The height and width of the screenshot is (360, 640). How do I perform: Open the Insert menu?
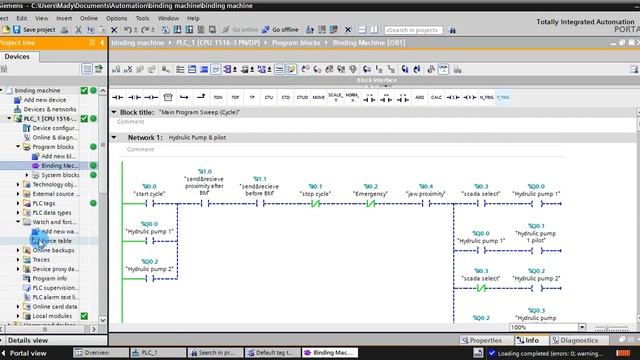[x=64, y=18]
